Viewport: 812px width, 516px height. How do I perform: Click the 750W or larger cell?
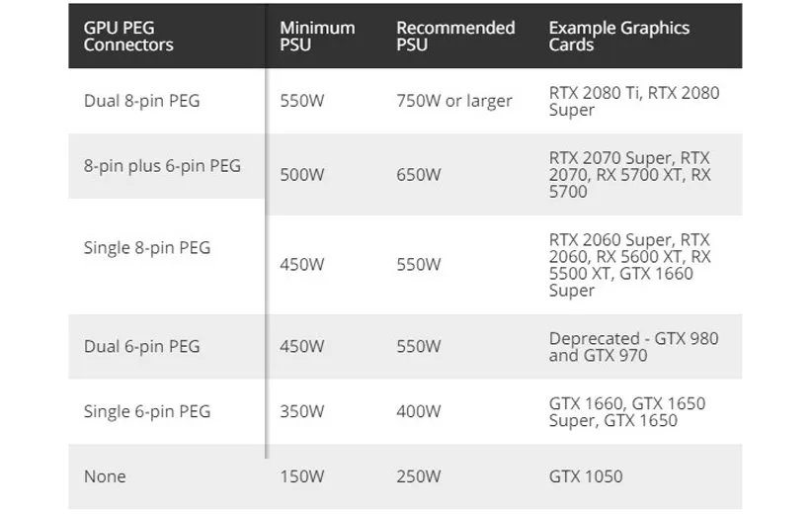pos(454,101)
